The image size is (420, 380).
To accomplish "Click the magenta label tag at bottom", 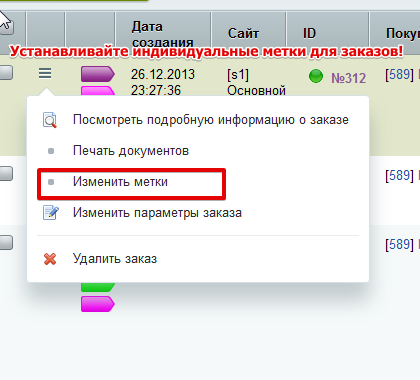I will [98, 304].
